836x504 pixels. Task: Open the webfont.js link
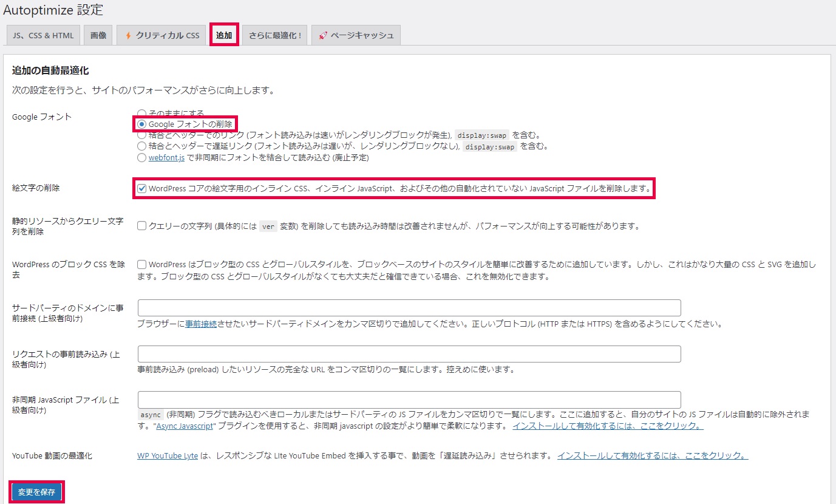click(x=166, y=157)
